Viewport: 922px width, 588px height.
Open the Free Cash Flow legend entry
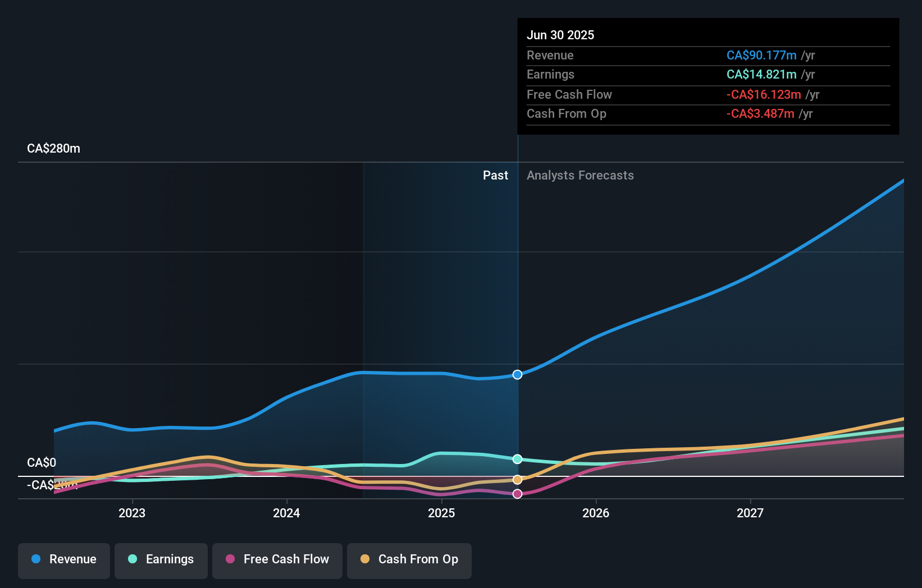277,559
